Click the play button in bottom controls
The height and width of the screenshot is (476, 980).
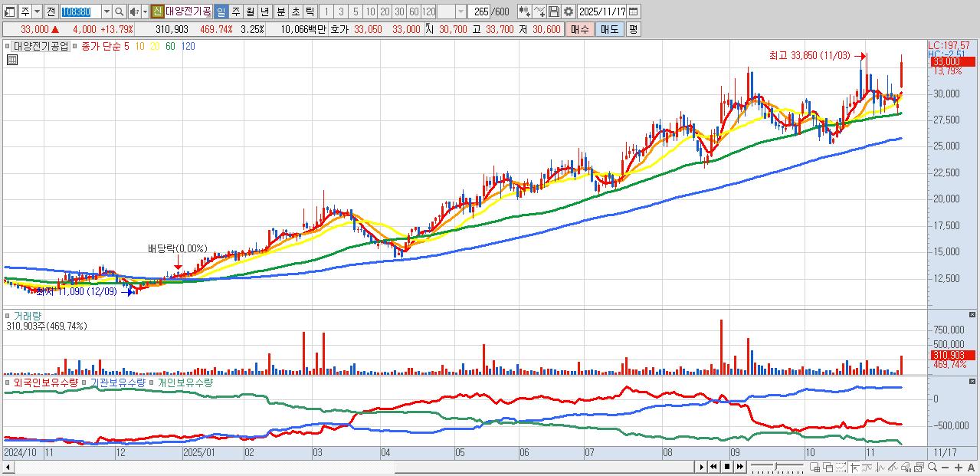tap(702, 467)
